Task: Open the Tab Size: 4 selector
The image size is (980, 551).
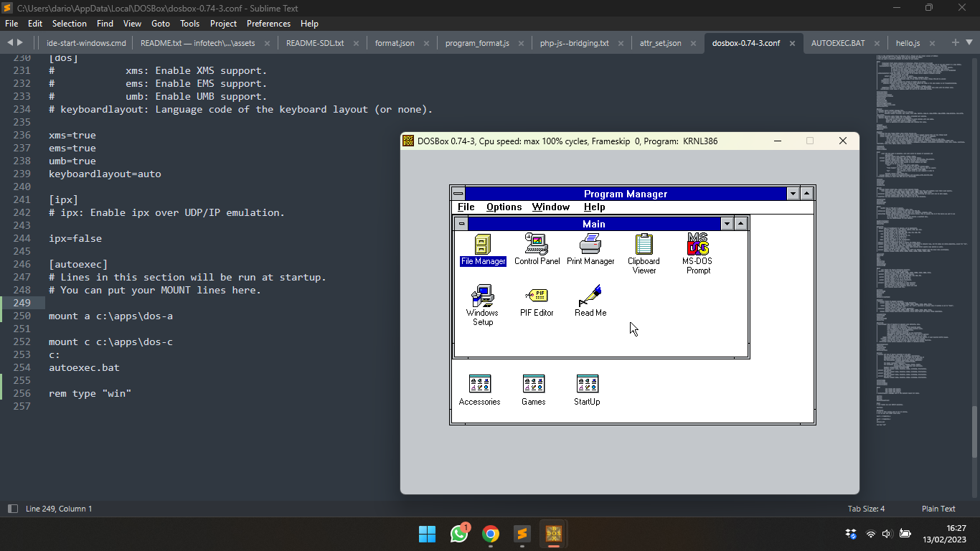Action: coord(866,509)
